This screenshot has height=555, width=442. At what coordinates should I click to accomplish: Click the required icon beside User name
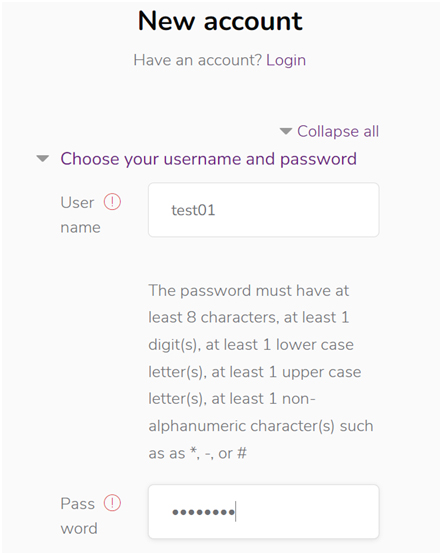(x=112, y=202)
